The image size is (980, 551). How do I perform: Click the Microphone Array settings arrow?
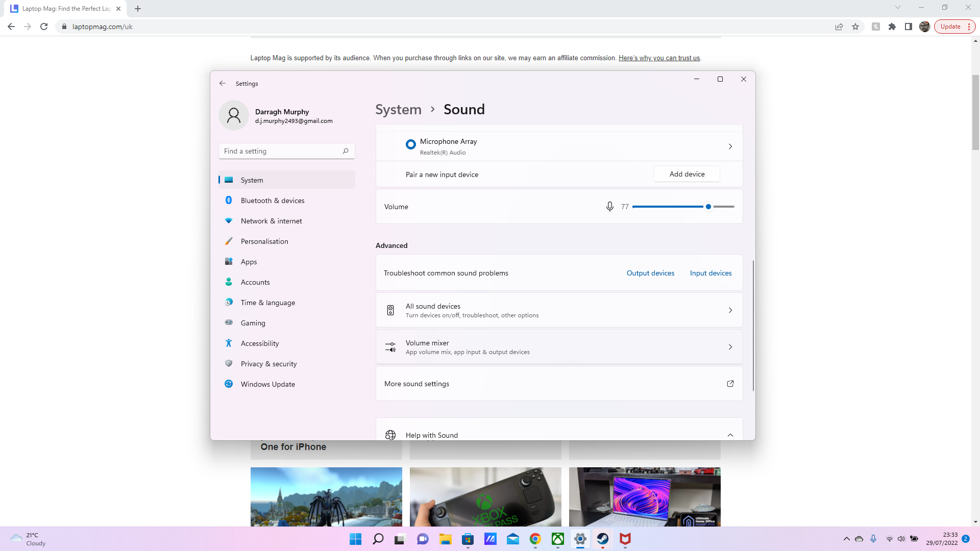point(730,146)
